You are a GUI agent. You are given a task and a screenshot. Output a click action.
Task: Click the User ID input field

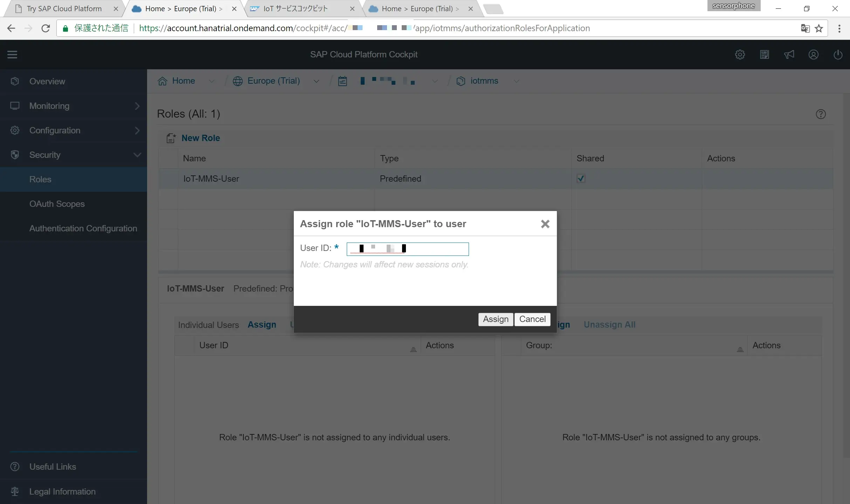408,249
